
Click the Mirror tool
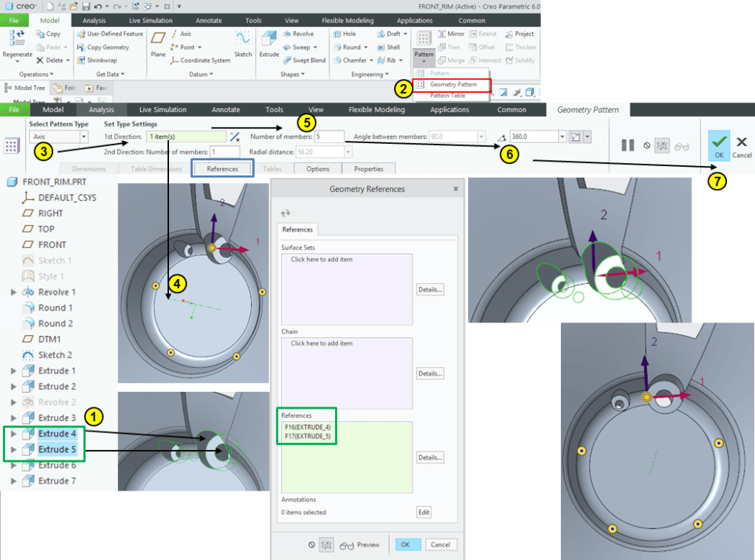coord(450,34)
